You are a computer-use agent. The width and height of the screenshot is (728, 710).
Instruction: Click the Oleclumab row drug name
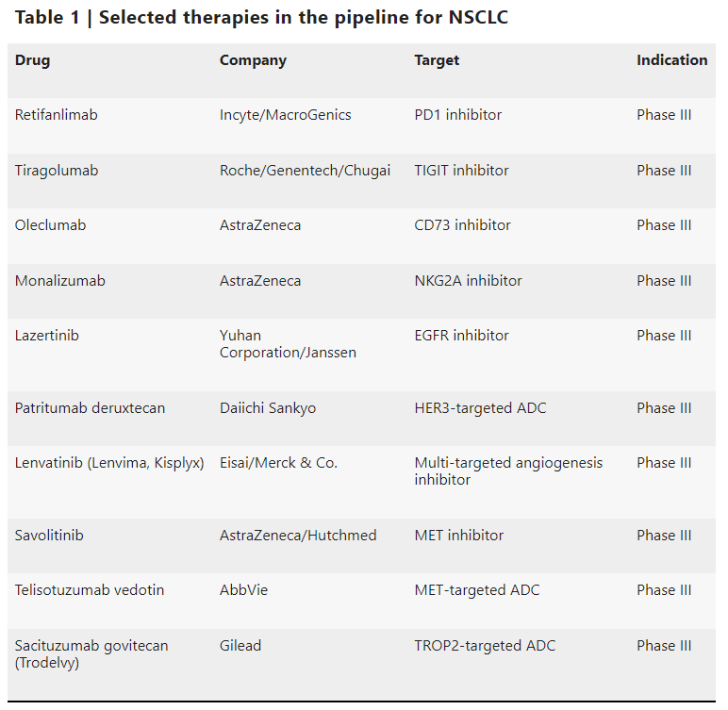(50, 225)
